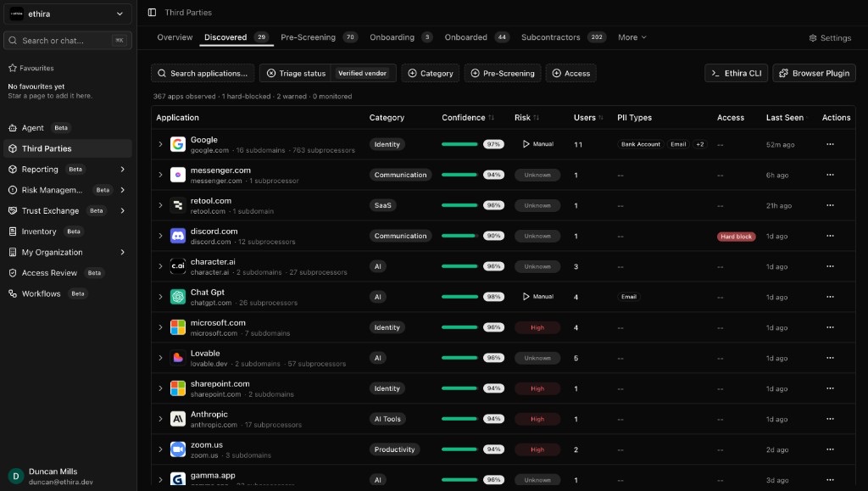Click the Hard block access badge
The width and height of the screenshot is (868, 491).
pos(737,237)
